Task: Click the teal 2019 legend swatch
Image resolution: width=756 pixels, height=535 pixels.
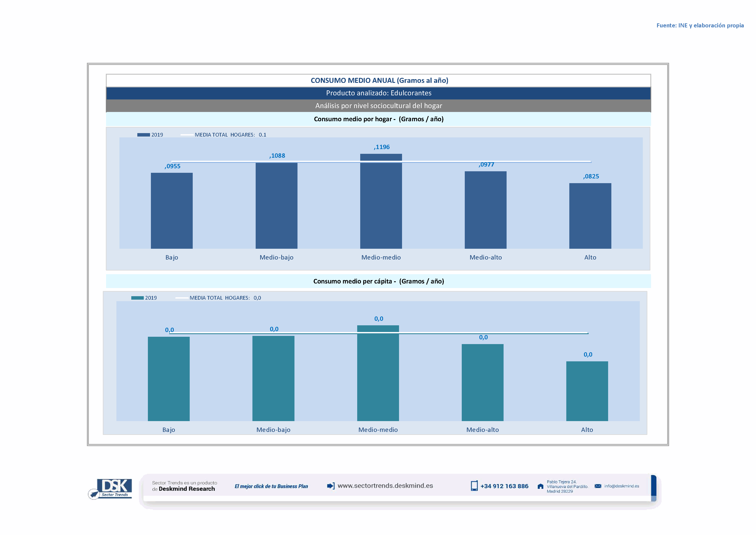Action: coord(137,298)
